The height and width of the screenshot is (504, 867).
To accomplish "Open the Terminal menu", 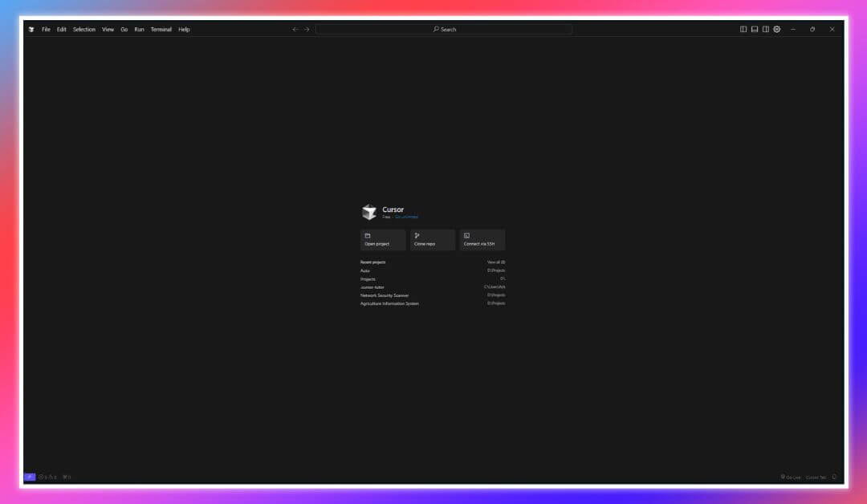I will pos(161,29).
